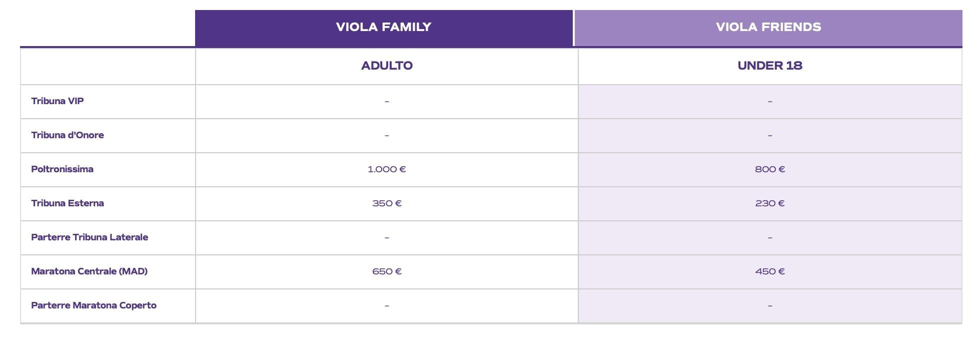Click the Maratona Centrale (MAD) row label

pyautogui.click(x=89, y=271)
